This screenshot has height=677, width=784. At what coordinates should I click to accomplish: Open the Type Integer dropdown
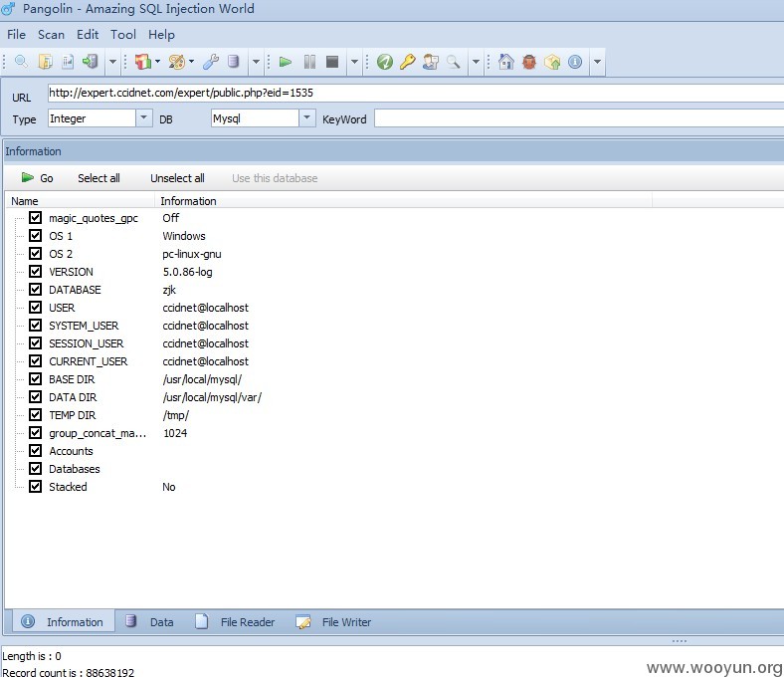coord(144,118)
